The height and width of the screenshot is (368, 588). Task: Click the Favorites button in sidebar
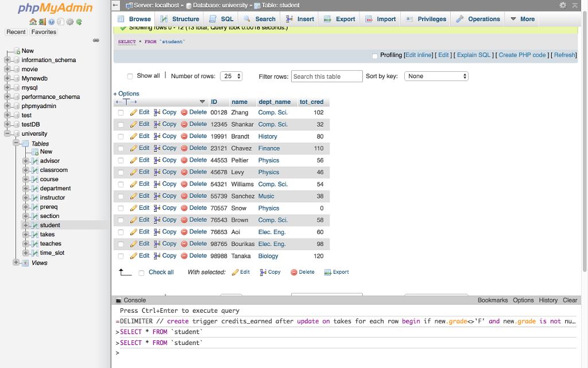(x=44, y=32)
